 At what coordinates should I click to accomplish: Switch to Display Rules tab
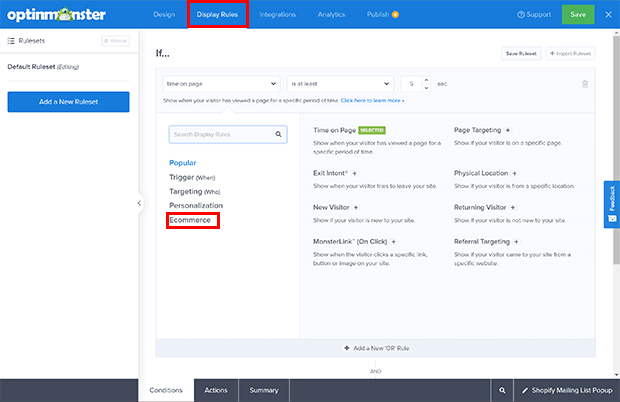[x=217, y=15]
